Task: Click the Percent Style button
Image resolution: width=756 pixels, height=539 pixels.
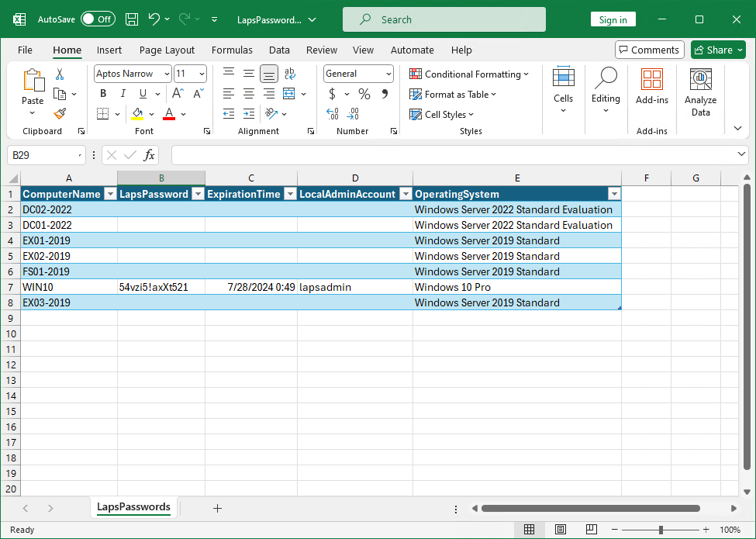Action: coord(364,94)
